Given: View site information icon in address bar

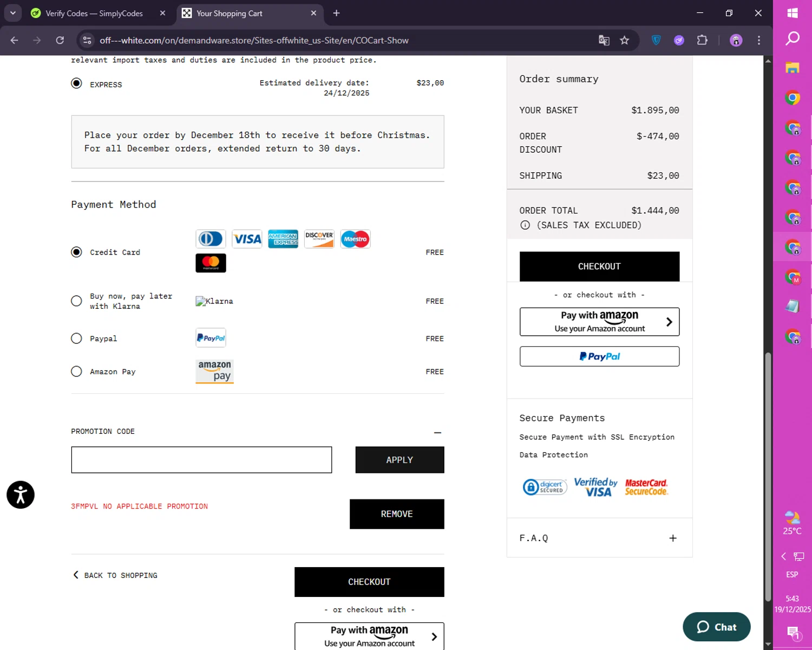Looking at the screenshot, I should click(87, 40).
